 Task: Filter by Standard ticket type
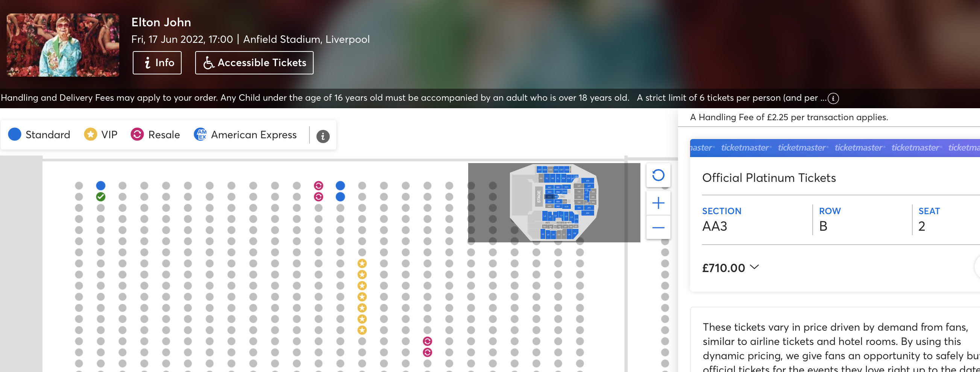39,135
